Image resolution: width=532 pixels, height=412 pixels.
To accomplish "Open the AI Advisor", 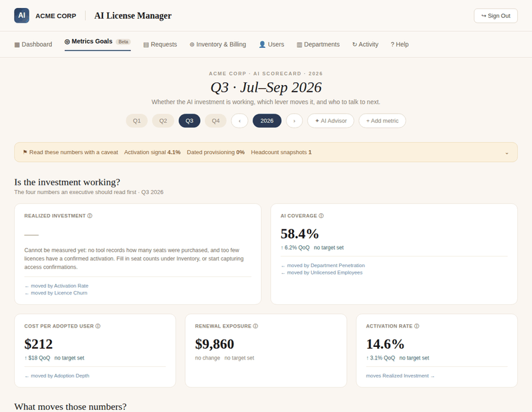I will pyautogui.click(x=331, y=121).
